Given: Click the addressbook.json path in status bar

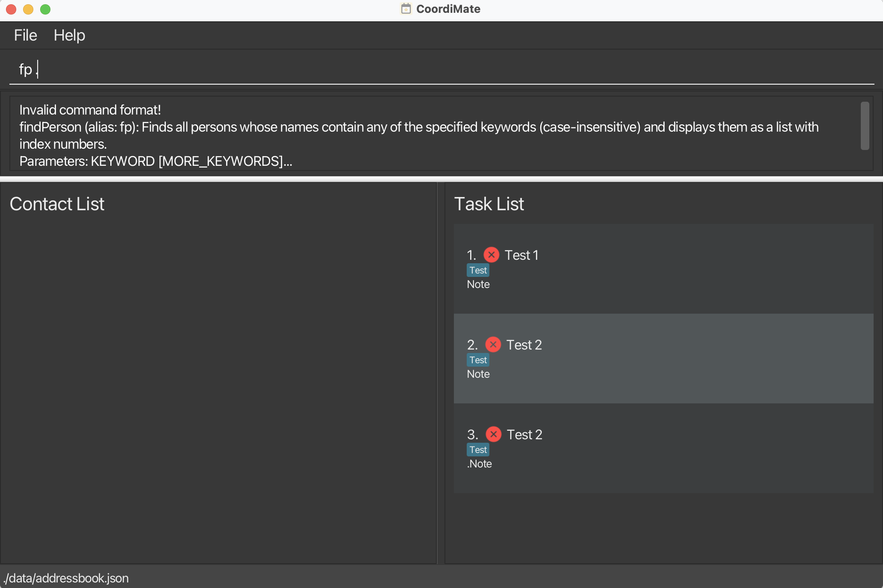Looking at the screenshot, I should point(66,578).
